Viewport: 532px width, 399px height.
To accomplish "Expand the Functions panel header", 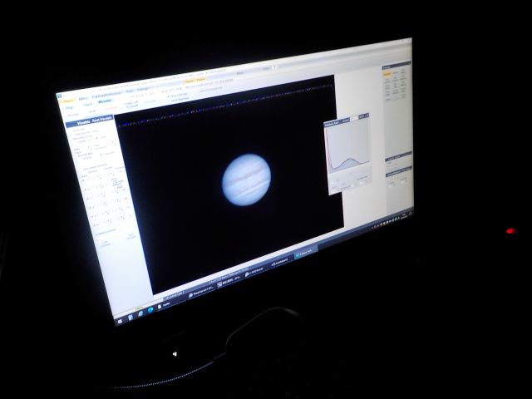I will [x=397, y=66].
